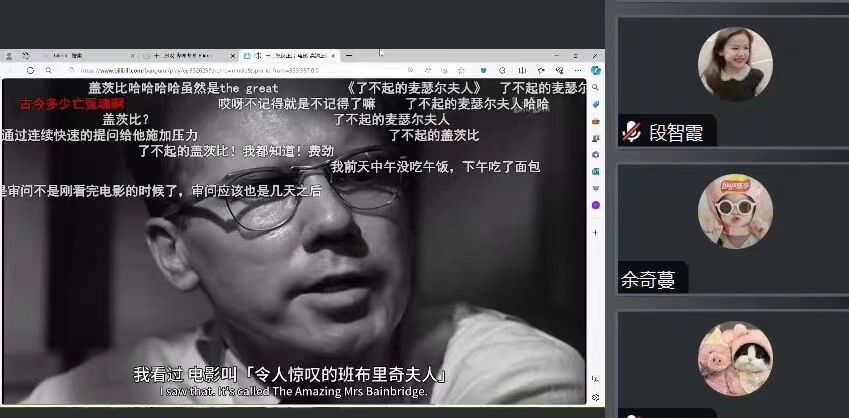Open a new tab with the plus button
The height and width of the screenshot is (418, 849).
349,56
